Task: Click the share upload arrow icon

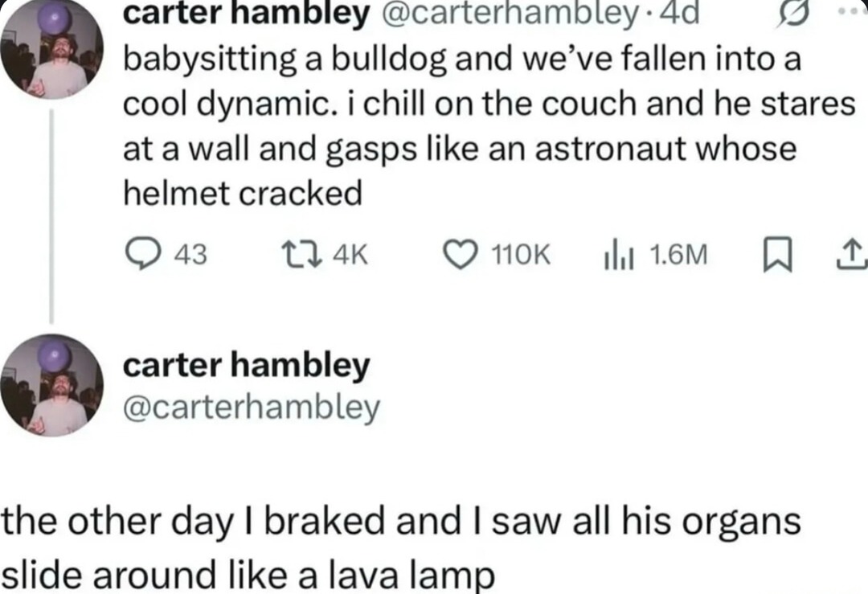Action: [853, 255]
